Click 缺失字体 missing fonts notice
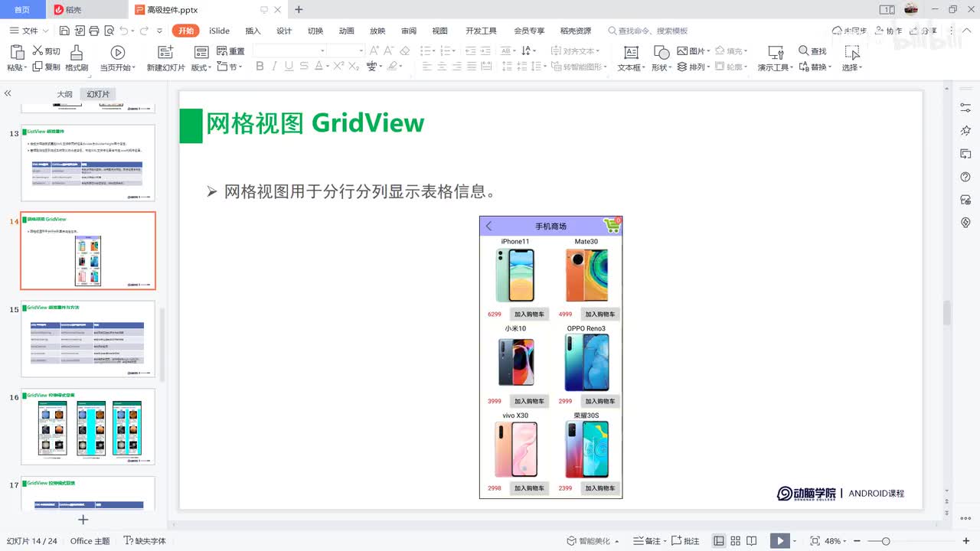The width and height of the screenshot is (980, 551). pos(145,541)
